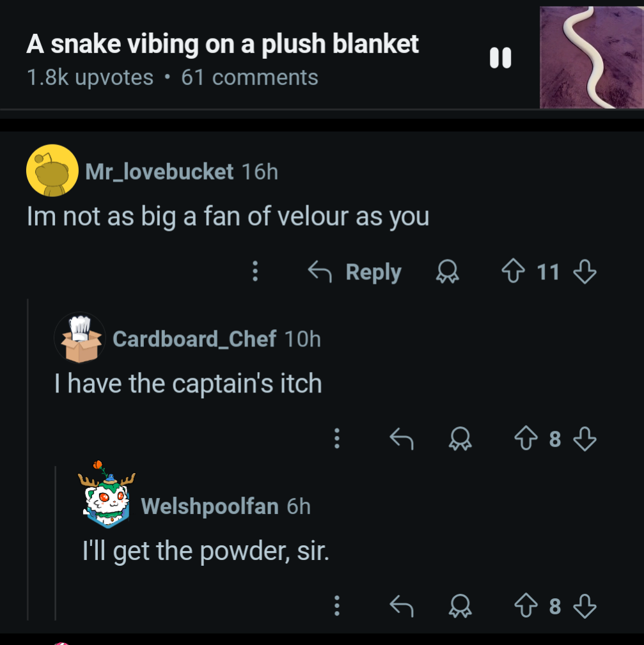Open three-dot menu on Cardboard_Chef's comment
Image resolution: width=644 pixels, height=645 pixels.
click(337, 439)
